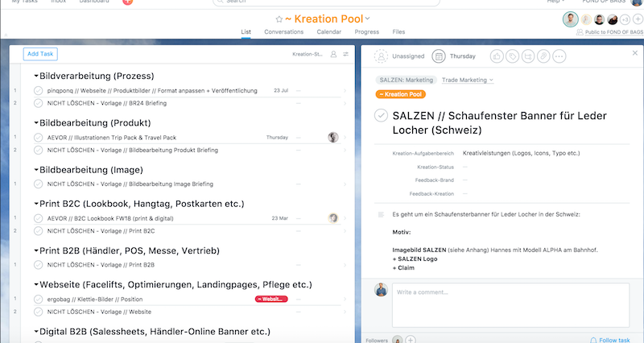Viewport: 644px width, 343px height.
Task: Collapse the Webseite section
Action: (36, 285)
